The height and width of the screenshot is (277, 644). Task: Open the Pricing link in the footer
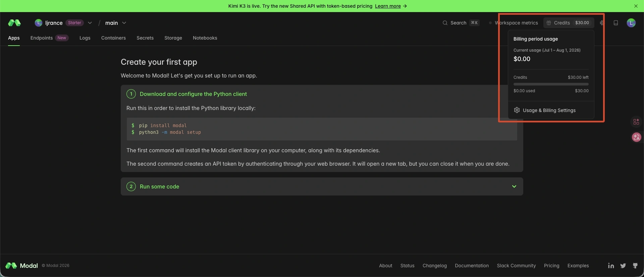point(551,266)
